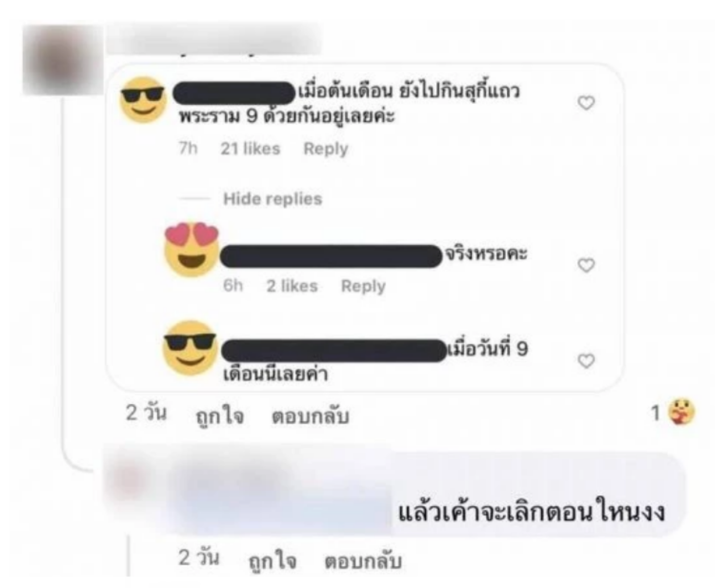View the 2 likes list
Image resolution: width=728 pixels, height=588 pixels.
292,285
